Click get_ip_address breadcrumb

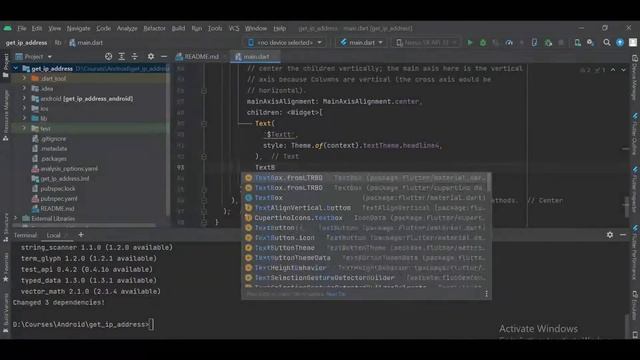pos(27,42)
